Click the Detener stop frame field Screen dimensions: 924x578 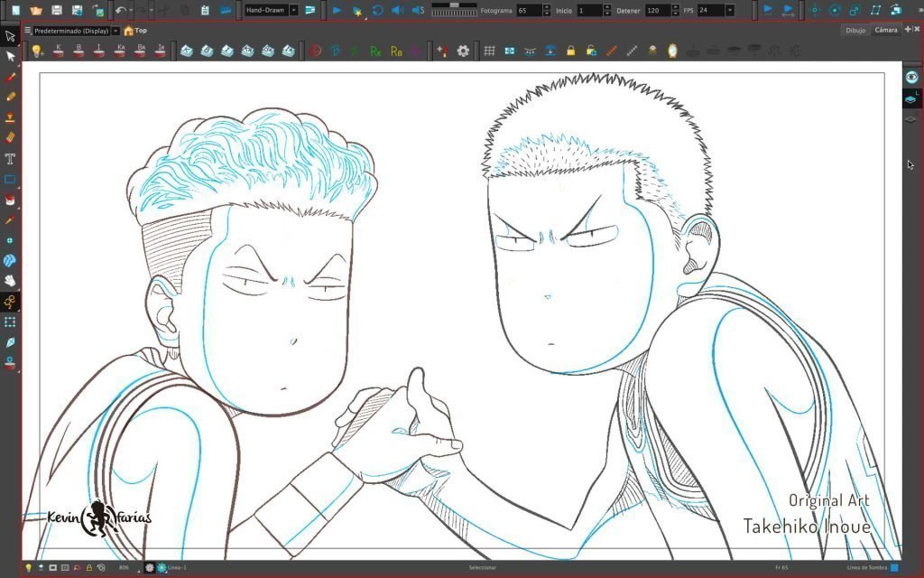[x=657, y=11]
